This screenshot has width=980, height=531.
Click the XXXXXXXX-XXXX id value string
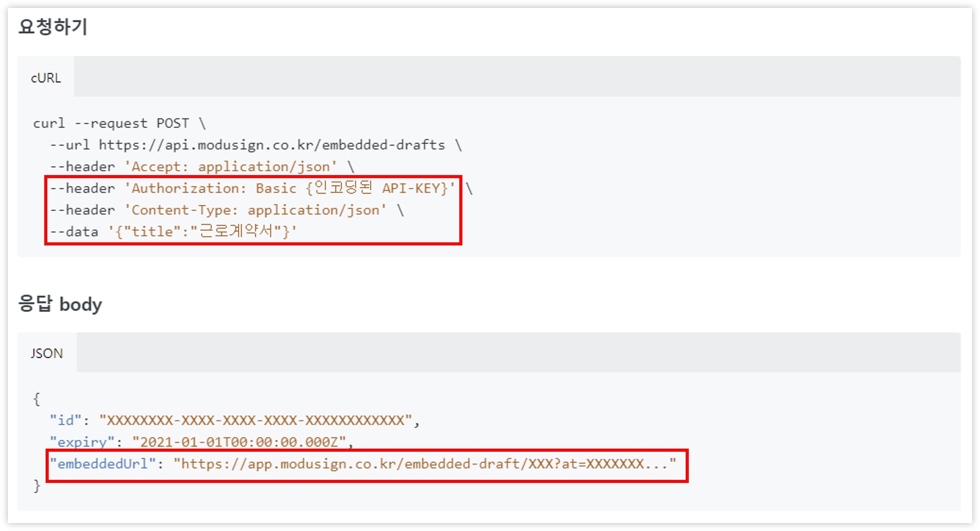coord(255,420)
